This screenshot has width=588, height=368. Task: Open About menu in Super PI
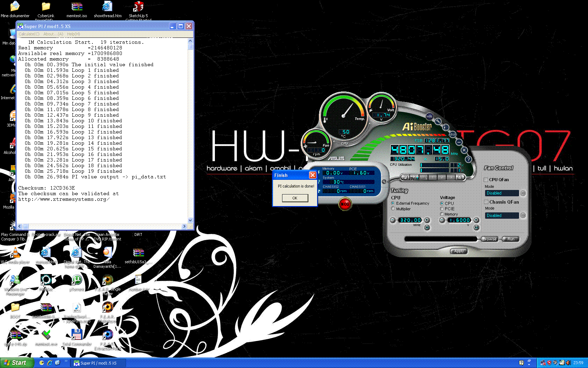53,34
